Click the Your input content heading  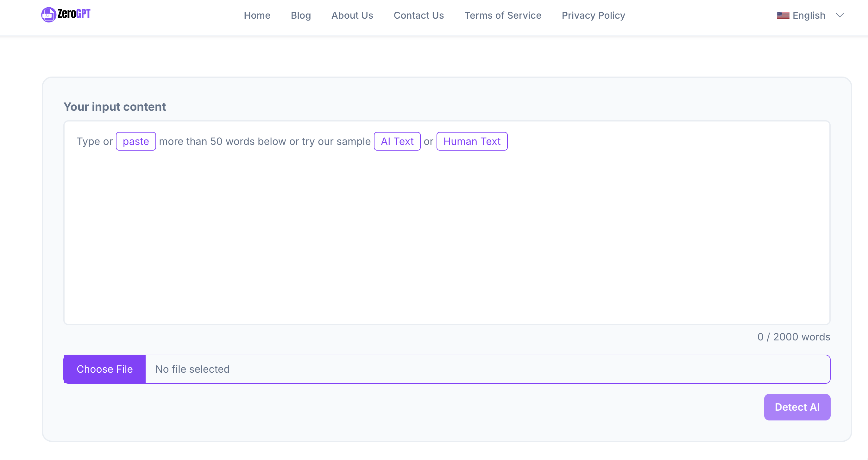[x=115, y=107]
